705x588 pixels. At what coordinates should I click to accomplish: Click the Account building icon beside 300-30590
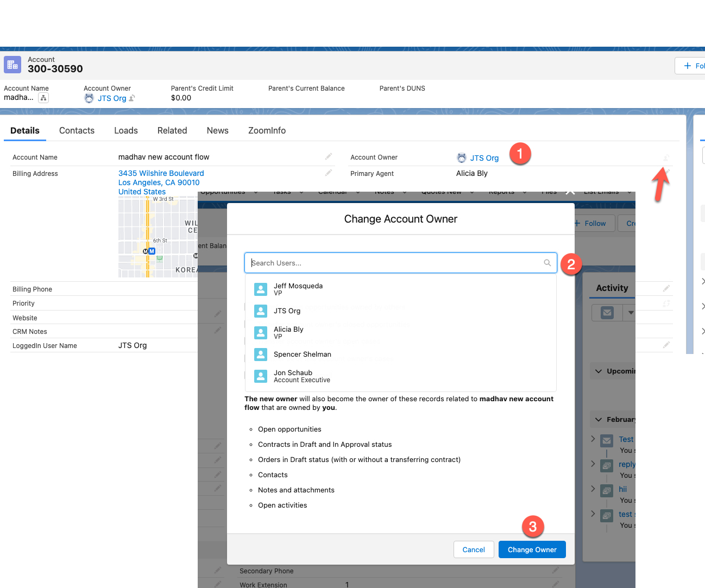coord(12,65)
